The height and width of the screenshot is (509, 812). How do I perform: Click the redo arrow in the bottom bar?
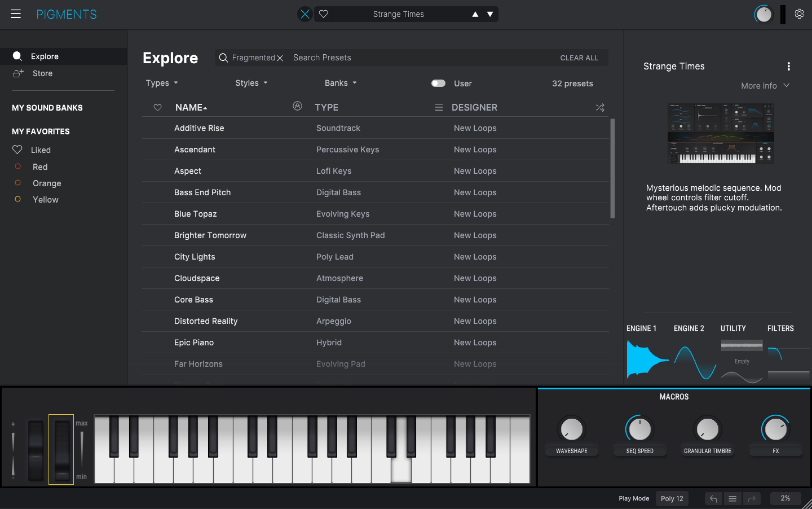(752, 499)
